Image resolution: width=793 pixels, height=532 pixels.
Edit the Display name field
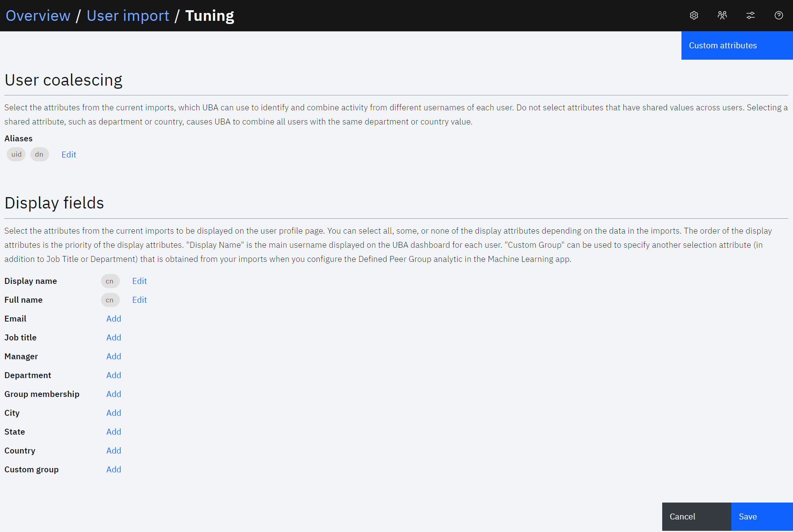click(x=139, y=281)
